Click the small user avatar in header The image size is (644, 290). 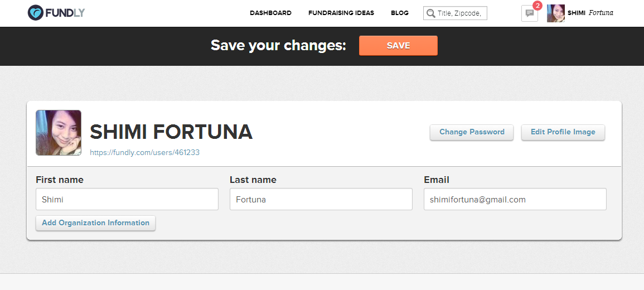coord(556,13)
